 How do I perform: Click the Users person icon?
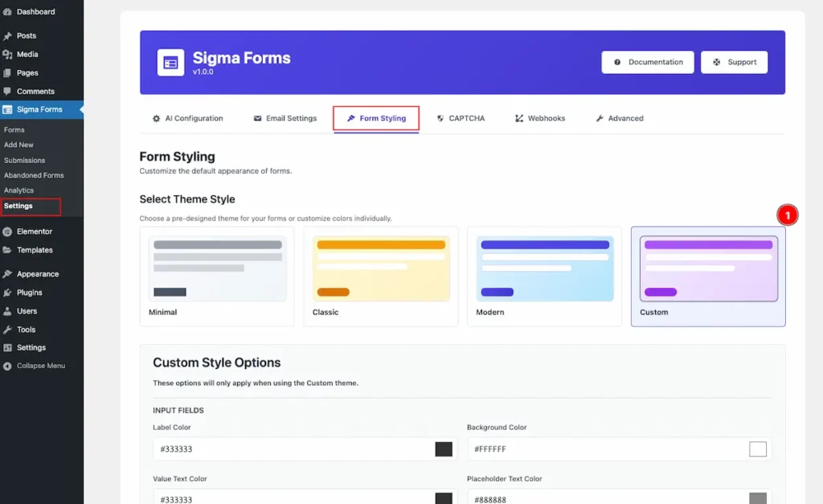7,311
